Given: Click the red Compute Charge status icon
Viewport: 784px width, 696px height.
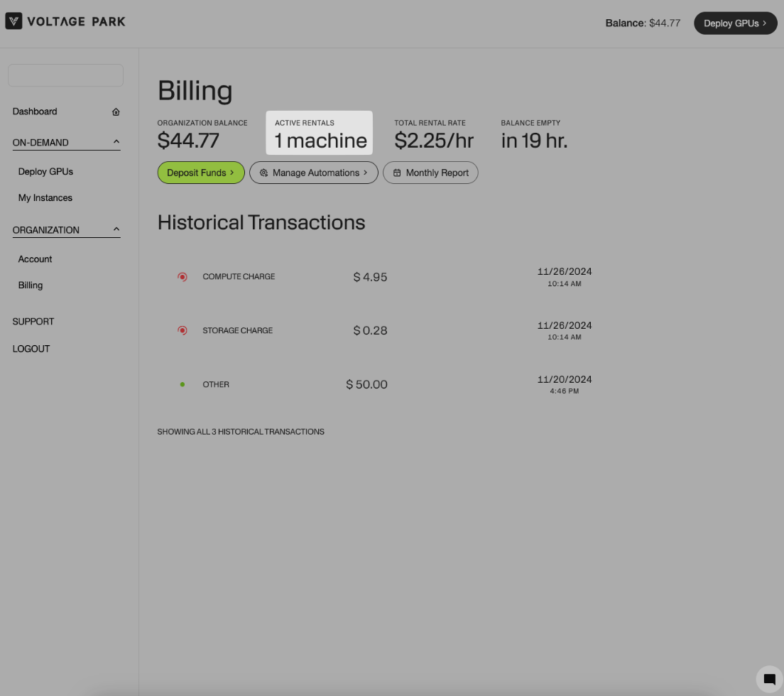Looking at the screenshot, I should (x=183, y=277).
